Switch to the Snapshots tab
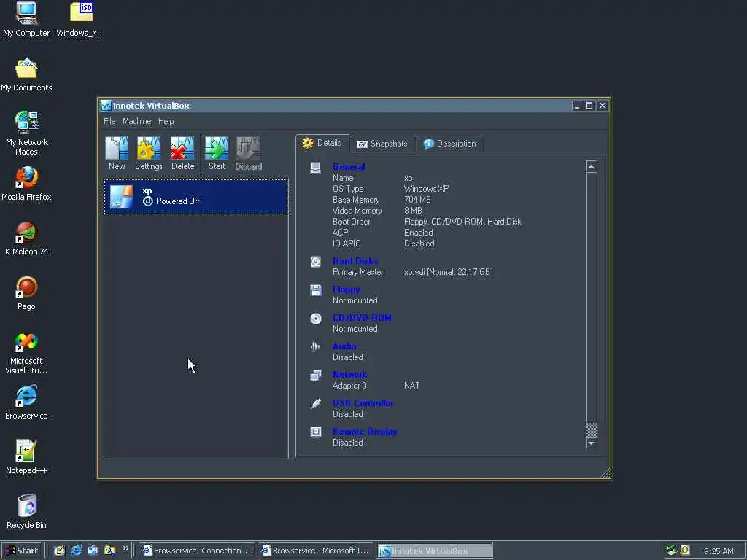The height and width of the screenshot is (560, 747). pos(382,144)
